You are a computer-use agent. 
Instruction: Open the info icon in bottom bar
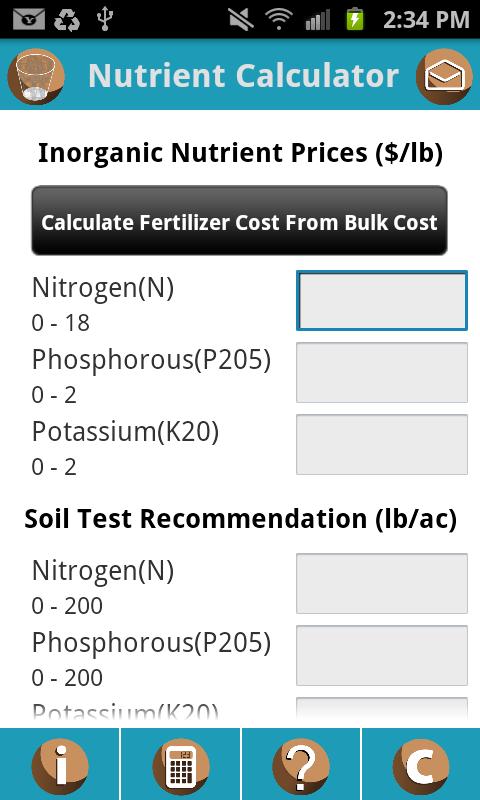tap(60, 767)
